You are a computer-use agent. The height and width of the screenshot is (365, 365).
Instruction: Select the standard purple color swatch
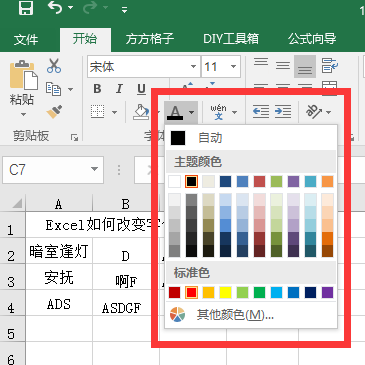pyautogui.click(x=327, y=293)
